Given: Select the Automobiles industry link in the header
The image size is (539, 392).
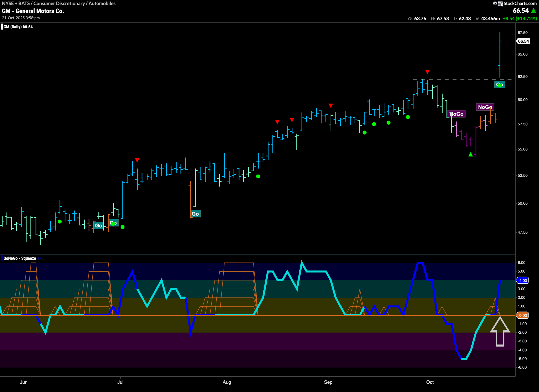Looking at the screenshot, I should (102, 3).
